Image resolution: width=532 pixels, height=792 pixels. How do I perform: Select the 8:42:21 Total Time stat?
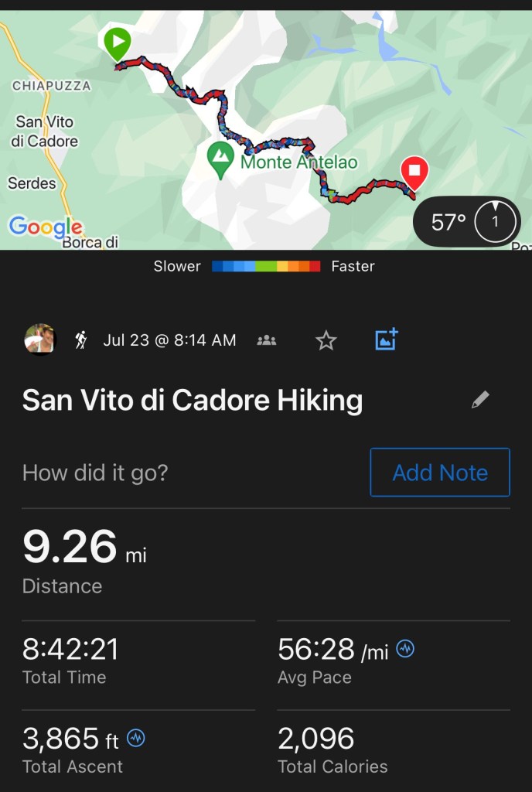tap(70, 660)
